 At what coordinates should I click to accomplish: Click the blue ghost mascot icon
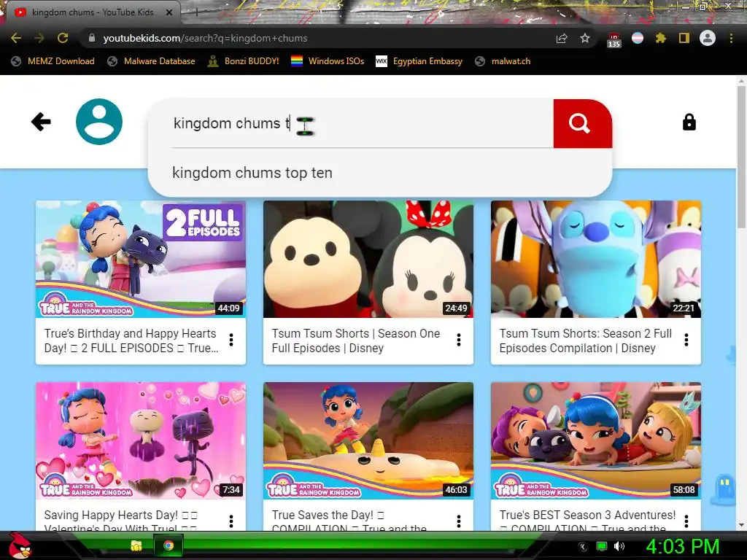click(x=723, y=489)
